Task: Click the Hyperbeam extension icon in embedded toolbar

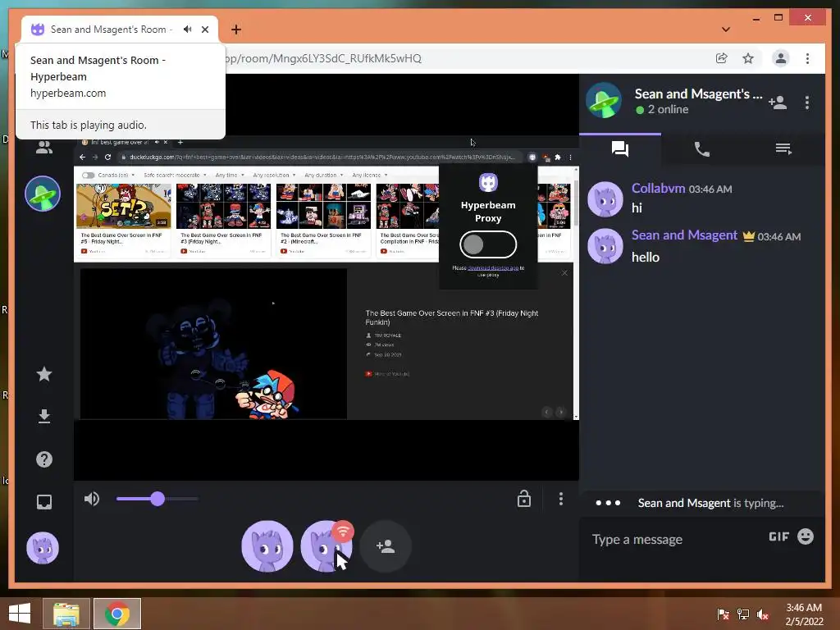Action: coord(532,157)
